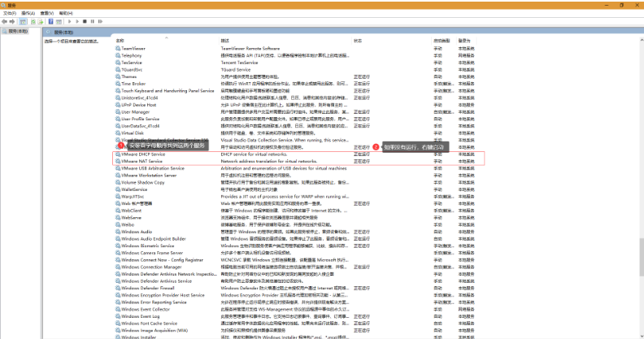The image size is (644, 339).
Task: Select the UnistoreSvc_41cd4 service
Action: point(139,98)
